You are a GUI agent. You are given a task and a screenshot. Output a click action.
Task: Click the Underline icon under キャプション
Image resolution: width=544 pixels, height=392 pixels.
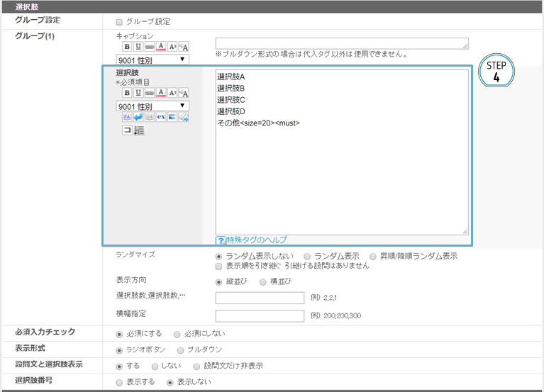click(x=138, y=46)
